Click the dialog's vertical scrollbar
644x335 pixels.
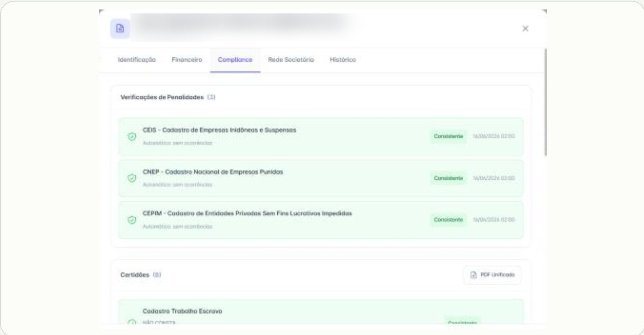click(546, 102)
